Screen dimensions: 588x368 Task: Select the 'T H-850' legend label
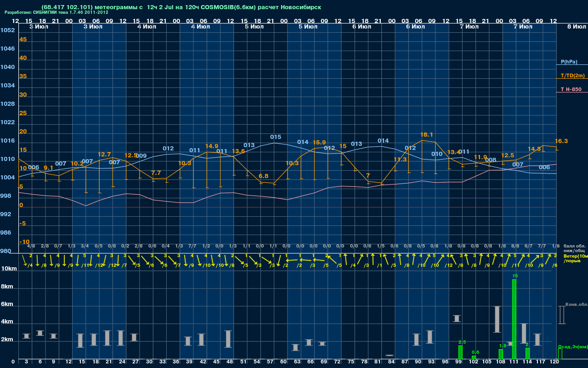[570, 89]
